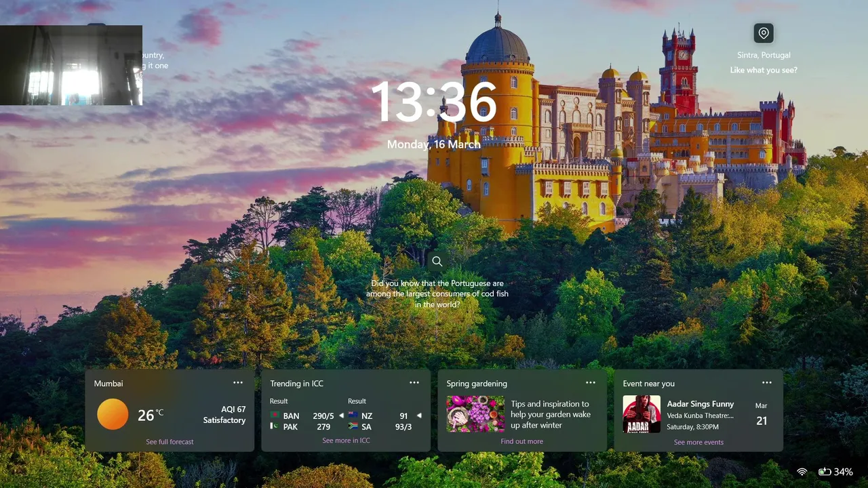Click the location pin icon above Sintra, Portugal
Screen dimensions: 868x488
(764, 33)
